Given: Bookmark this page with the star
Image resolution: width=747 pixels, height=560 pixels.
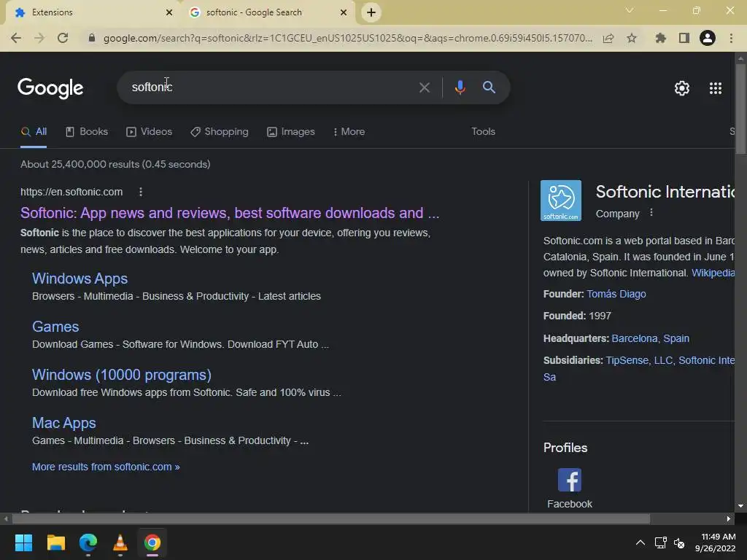Looking at the screenshot, I should coord(632,38).
